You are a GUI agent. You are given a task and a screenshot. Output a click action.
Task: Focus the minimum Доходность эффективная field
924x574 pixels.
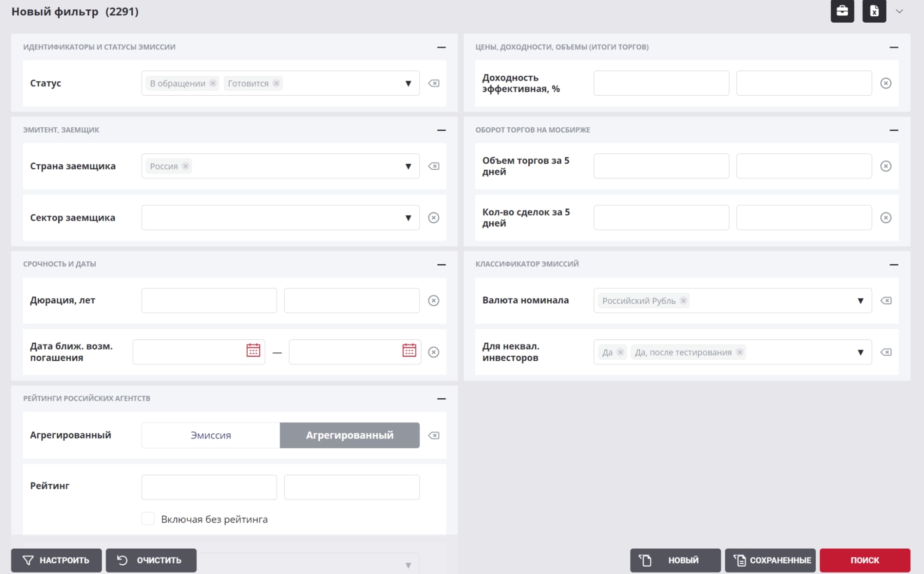[661, 83]
